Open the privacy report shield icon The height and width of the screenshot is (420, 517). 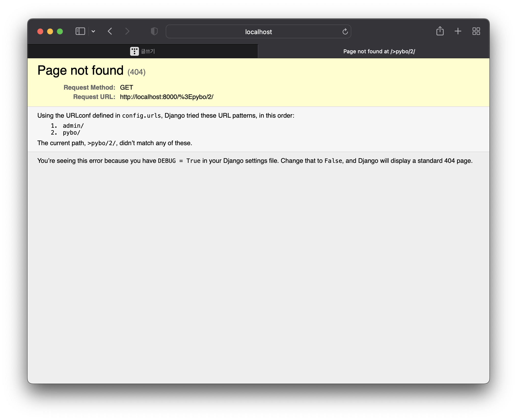(154, 31)
